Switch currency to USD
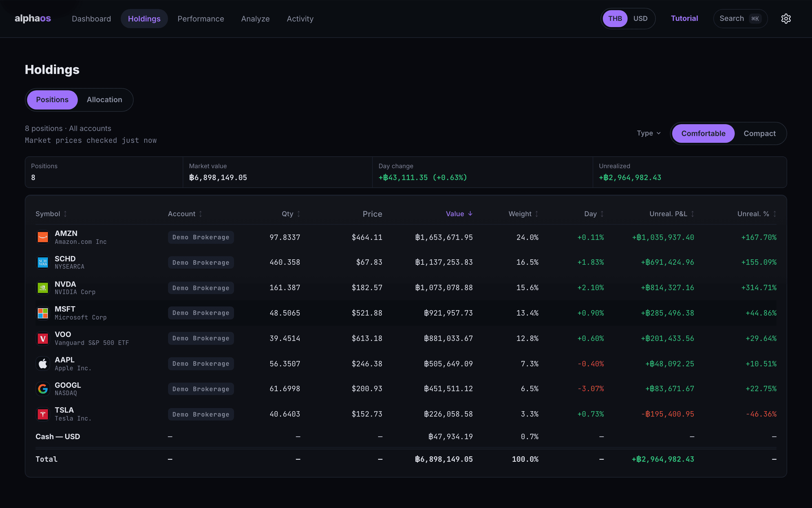 coord(640,18)
